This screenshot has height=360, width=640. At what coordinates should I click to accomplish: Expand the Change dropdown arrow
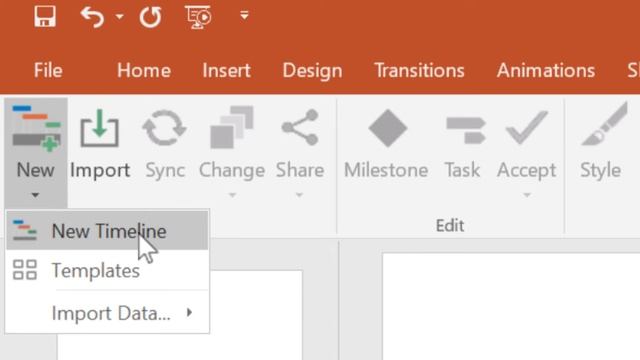point(232,195)
